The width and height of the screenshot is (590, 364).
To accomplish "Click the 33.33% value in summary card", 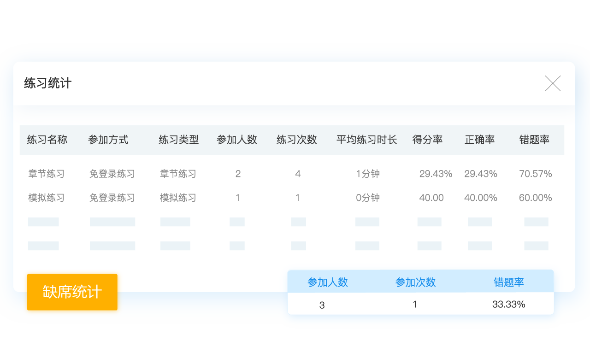I will pos(508,305).
